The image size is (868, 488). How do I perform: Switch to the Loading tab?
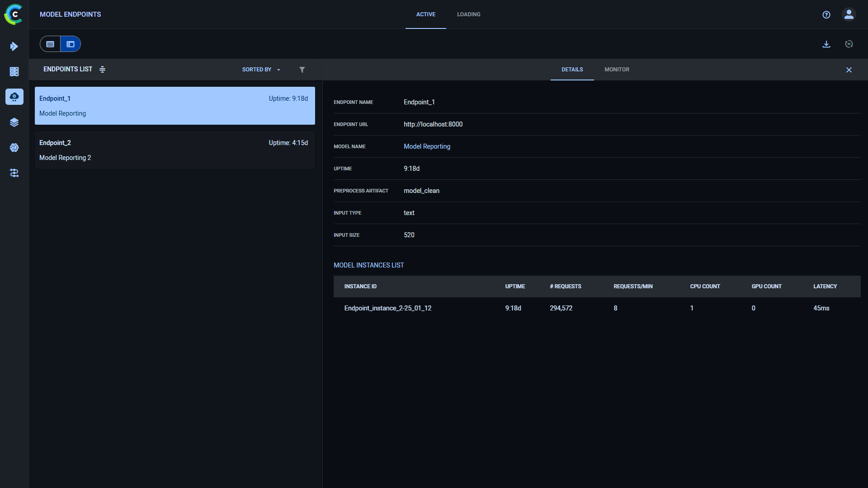[469, 14]
